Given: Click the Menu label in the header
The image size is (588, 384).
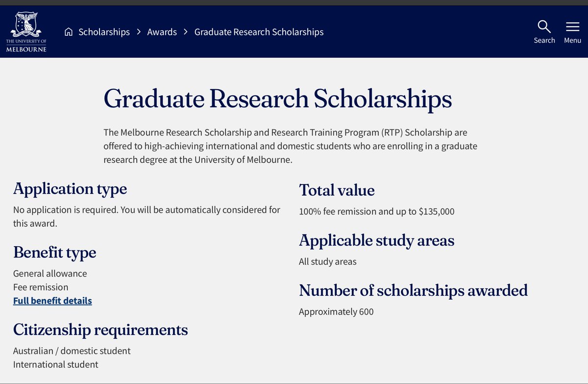Looking at the screenshot, I should [x=572, y=40].
